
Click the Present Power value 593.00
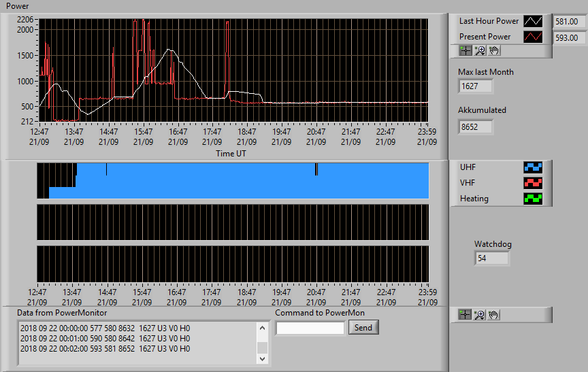(x=569, y=38)
